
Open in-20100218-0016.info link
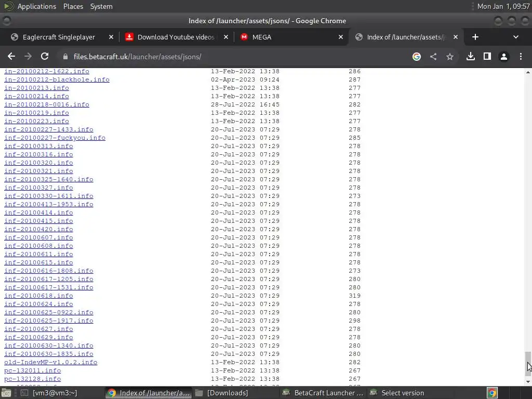click(x=46, y=104)
